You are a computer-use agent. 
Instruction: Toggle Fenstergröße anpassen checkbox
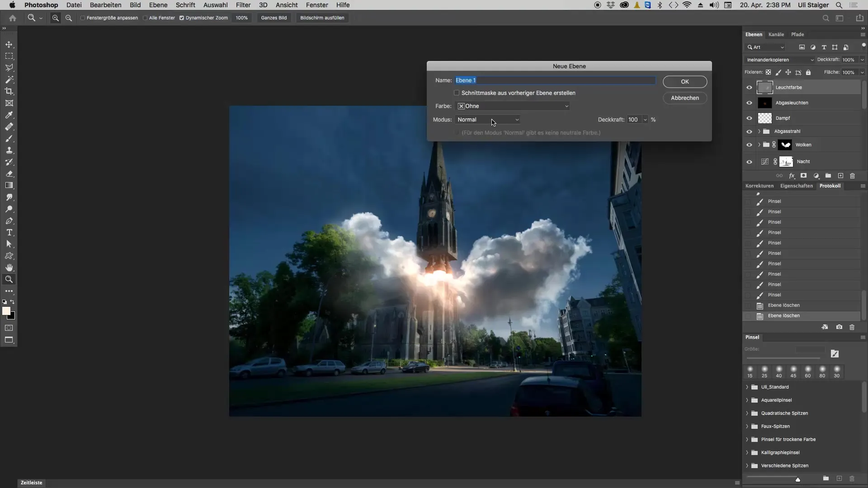tap(83, 18)
